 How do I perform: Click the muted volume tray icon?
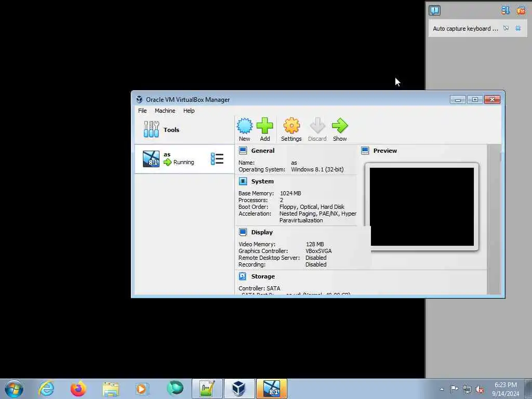point(480,390)
